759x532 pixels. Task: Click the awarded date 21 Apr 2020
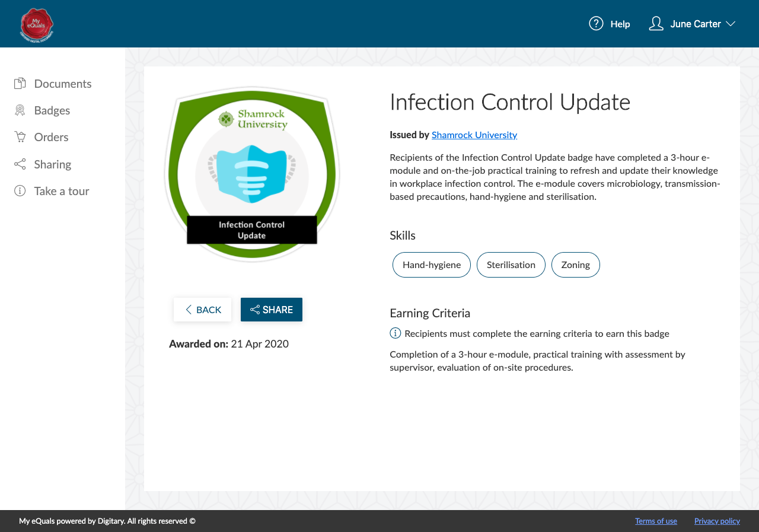pyautogui.click(x=260, y=344)
